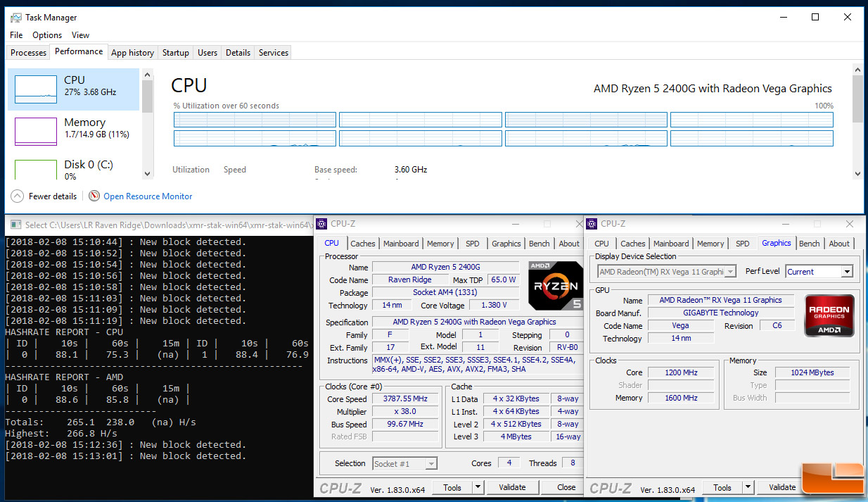Click sidebar scrollbar down arrow in Task Manager

(147, 173)
